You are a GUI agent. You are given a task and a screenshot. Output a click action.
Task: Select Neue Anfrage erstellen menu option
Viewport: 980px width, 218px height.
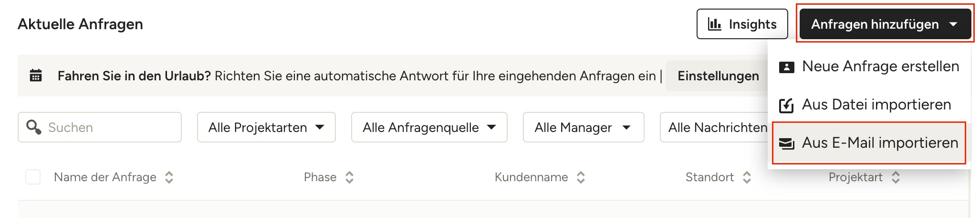click(x=880, y=66)
